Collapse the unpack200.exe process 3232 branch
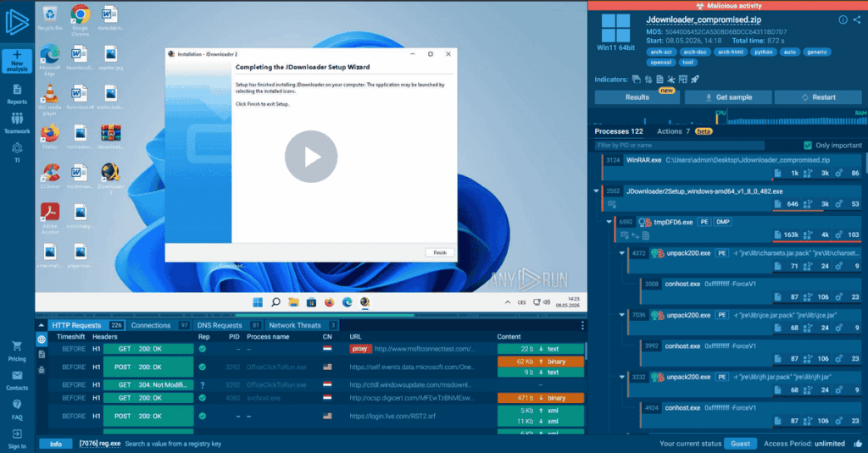Screen dimensions: 868x453 point(621,378)
